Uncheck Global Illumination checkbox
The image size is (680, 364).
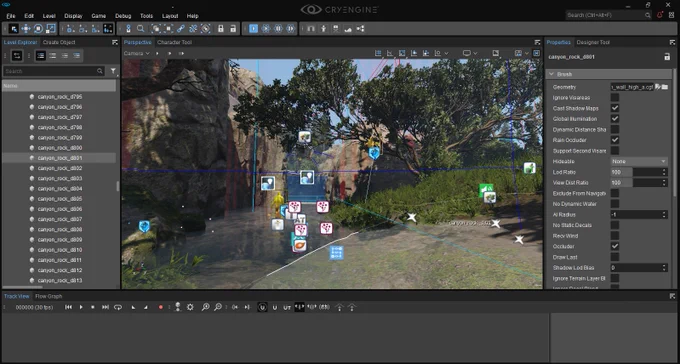(615, 119)
